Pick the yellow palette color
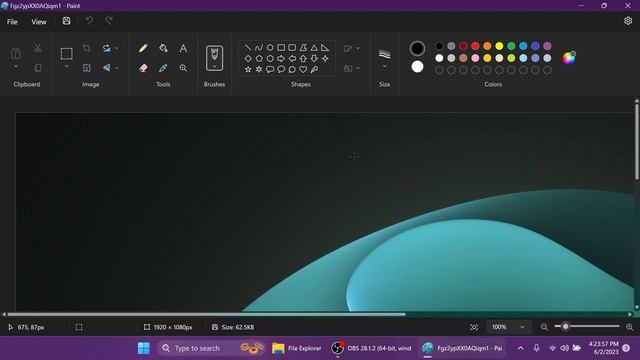640x360 pixels. pyautogui.click(x=499, y=46)
